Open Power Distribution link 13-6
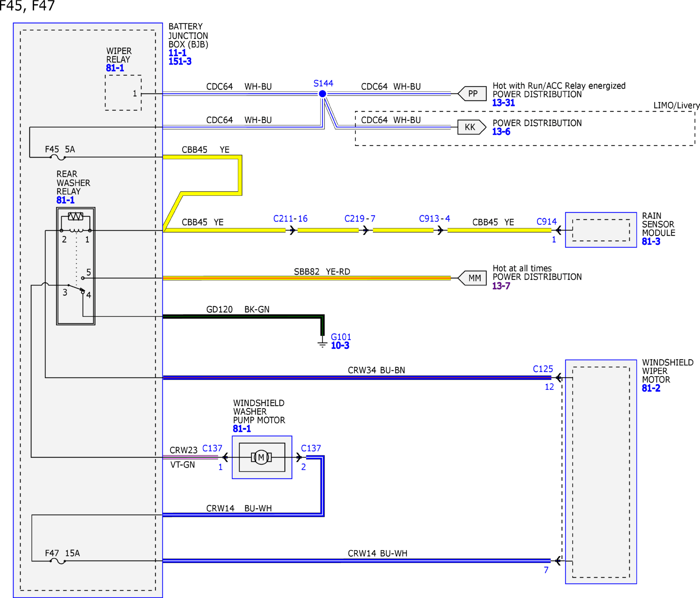The height and width of the screenshot is (598, 700). [x=501, y=132]
